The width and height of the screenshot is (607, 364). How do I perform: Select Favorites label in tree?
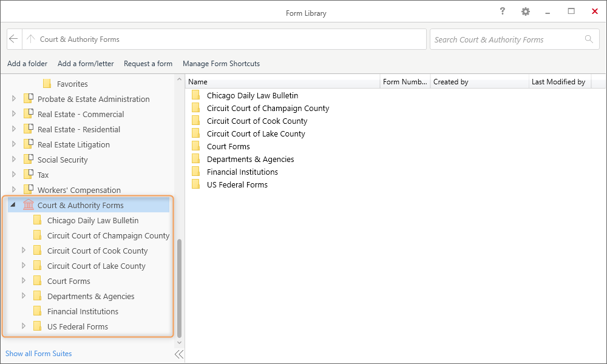[72, 84]
